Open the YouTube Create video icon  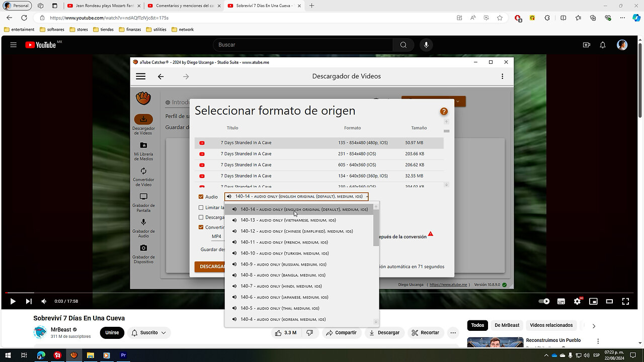click(586, 45)
